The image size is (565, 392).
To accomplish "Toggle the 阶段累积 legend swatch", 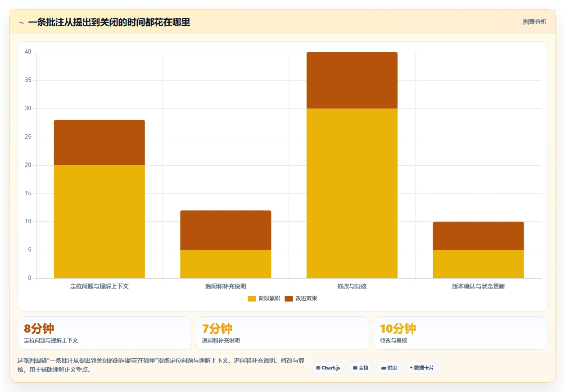I will [x=252, y=299].
